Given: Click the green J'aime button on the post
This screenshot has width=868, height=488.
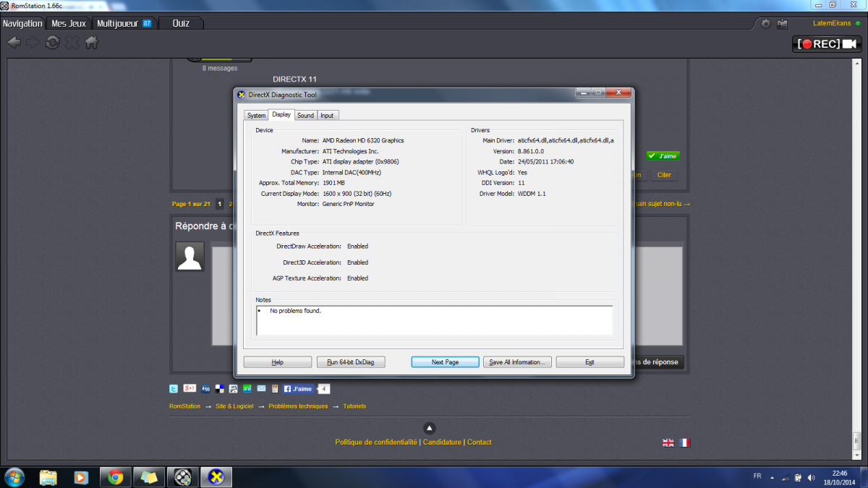Looking at the screenshot, I should tap(663, 155).
